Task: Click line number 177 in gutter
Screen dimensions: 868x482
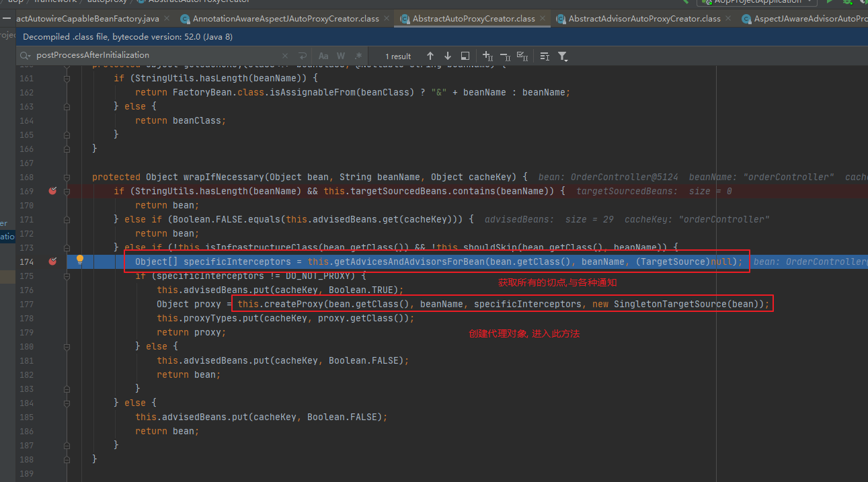Action: pyautogui.click(x=26, y=304)
